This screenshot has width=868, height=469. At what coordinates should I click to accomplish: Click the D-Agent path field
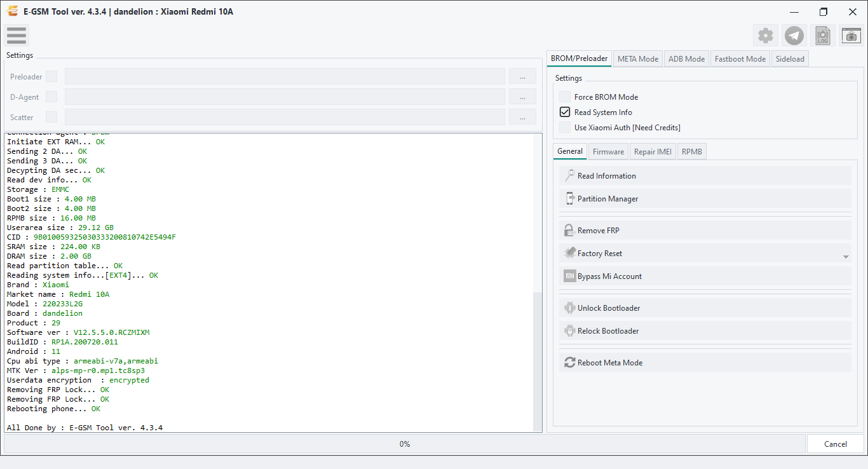tap(285, 97)
